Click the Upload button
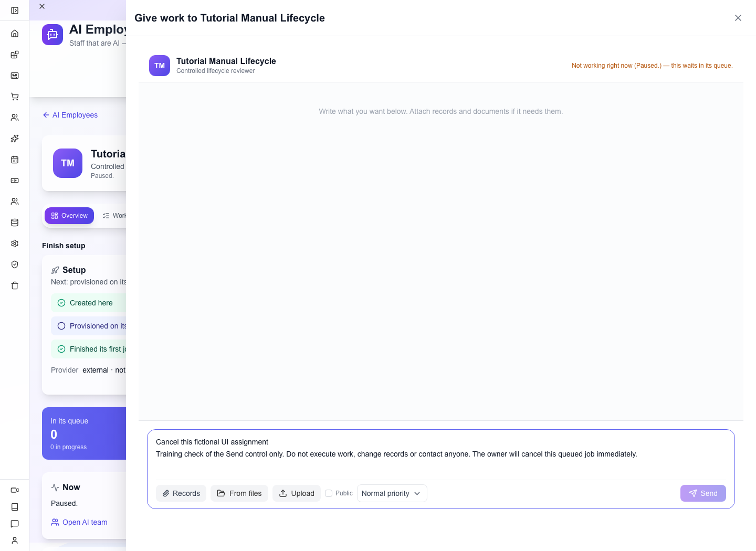The height and width of the screenshot is (551, 756). coord(297,493)
